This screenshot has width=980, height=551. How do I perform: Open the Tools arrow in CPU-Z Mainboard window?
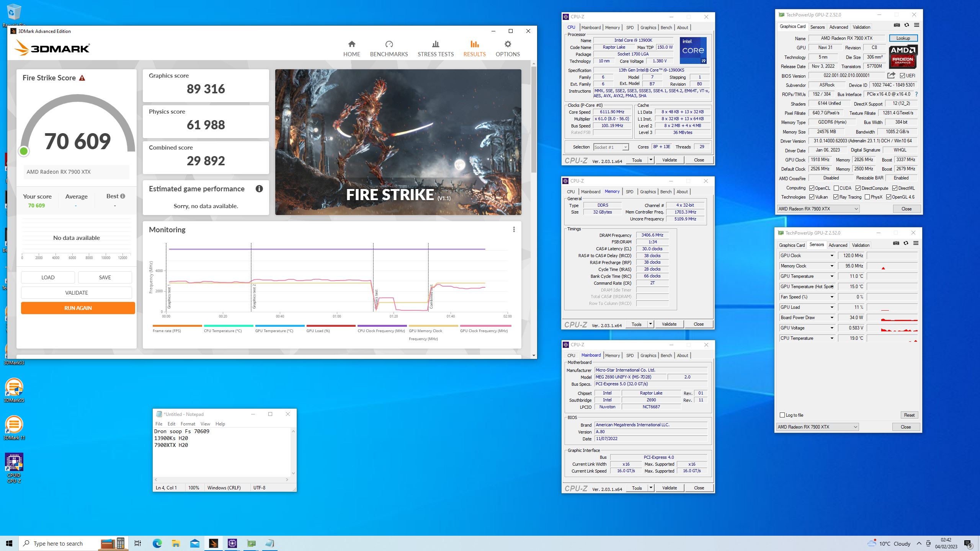coord(650,488)
